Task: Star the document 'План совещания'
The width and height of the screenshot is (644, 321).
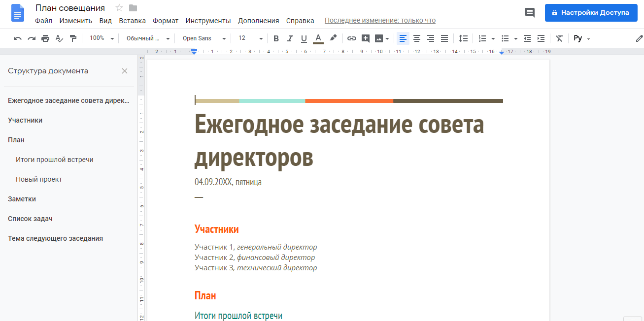Action: [x=119, y=8]
